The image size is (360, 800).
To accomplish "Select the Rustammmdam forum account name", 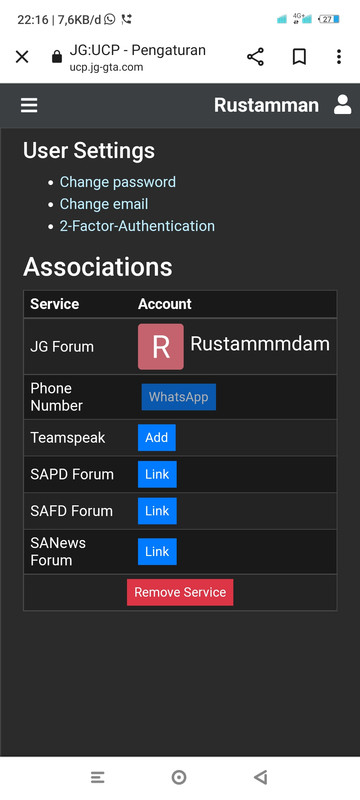I will 260,344.
